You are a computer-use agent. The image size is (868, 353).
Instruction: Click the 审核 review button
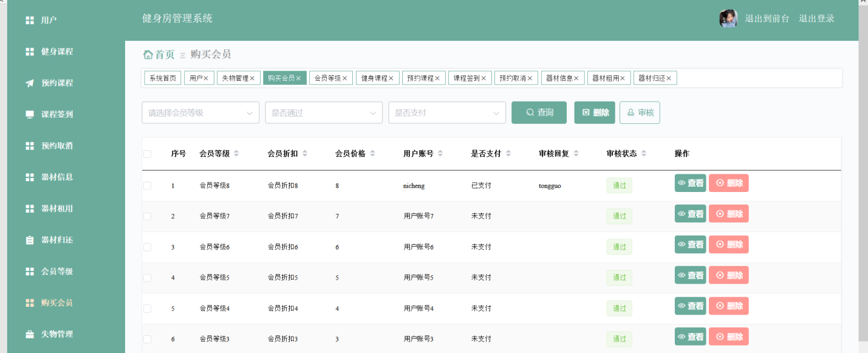640,112
